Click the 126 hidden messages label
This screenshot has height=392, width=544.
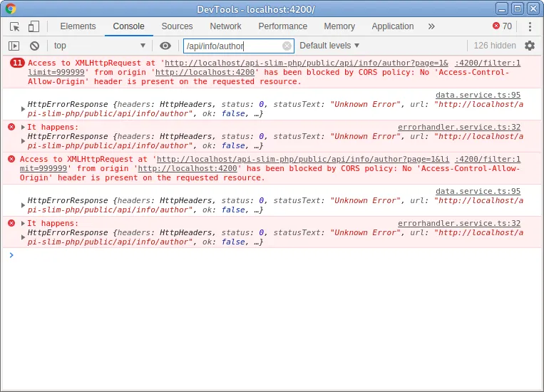point(495,46)
